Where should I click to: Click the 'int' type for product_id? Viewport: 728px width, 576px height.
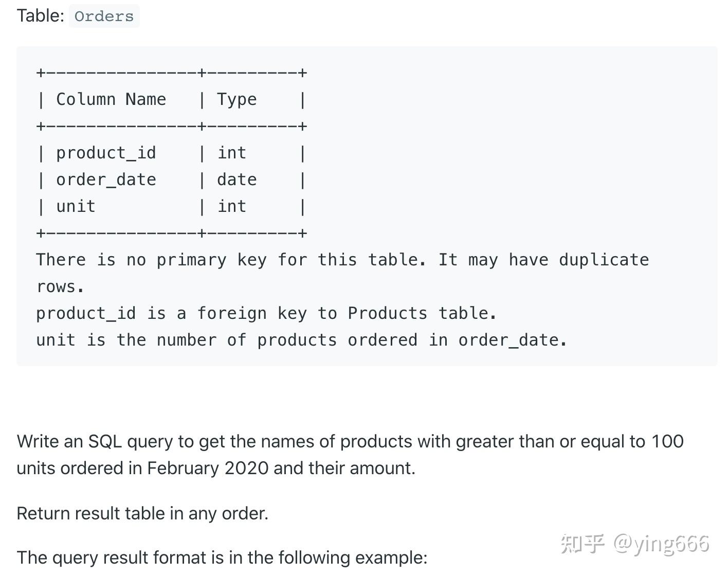pos(232,153)
